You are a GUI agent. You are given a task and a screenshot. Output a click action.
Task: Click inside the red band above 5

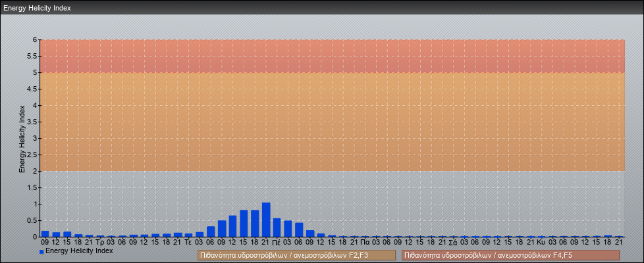click(x=329, y=56)
